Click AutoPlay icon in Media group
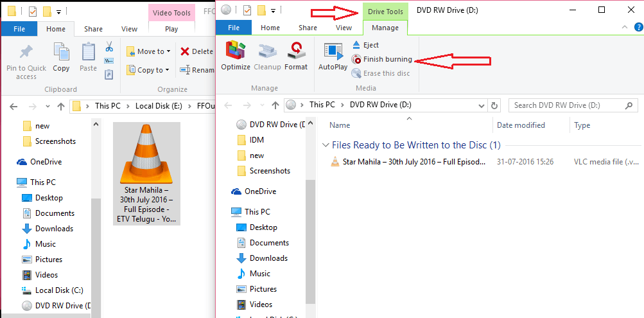The width and height of the screenshot is (644, 318). pyautogui.click(x=333, y=57)
